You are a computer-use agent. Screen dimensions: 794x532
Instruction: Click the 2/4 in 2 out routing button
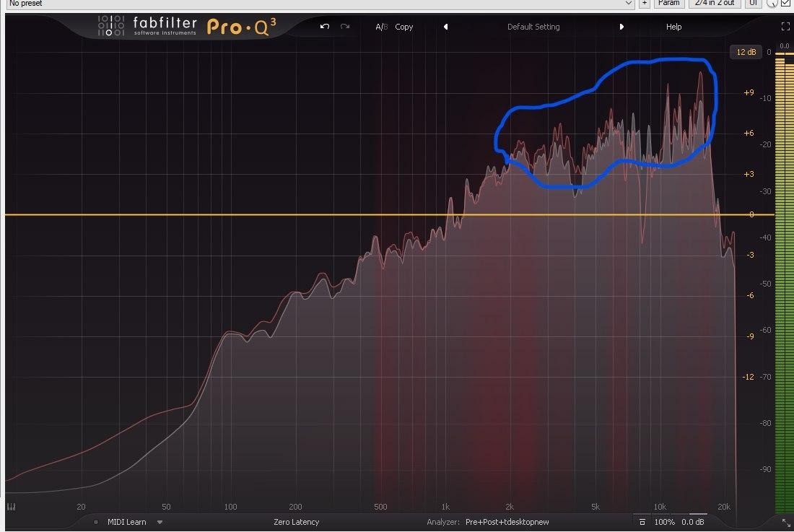715,3
